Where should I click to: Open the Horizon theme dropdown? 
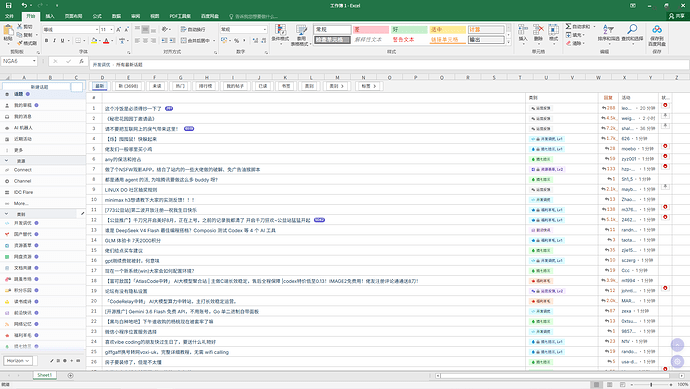click(18, 360)
